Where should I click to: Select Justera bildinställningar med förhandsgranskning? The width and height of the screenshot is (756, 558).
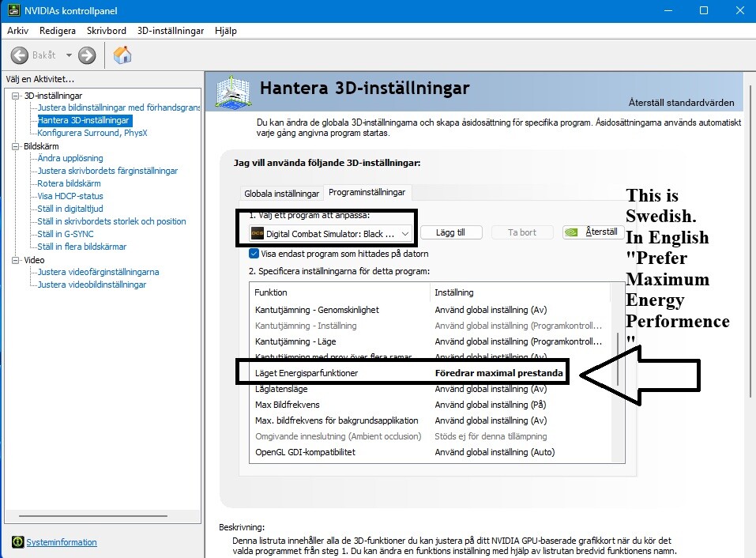118,107
